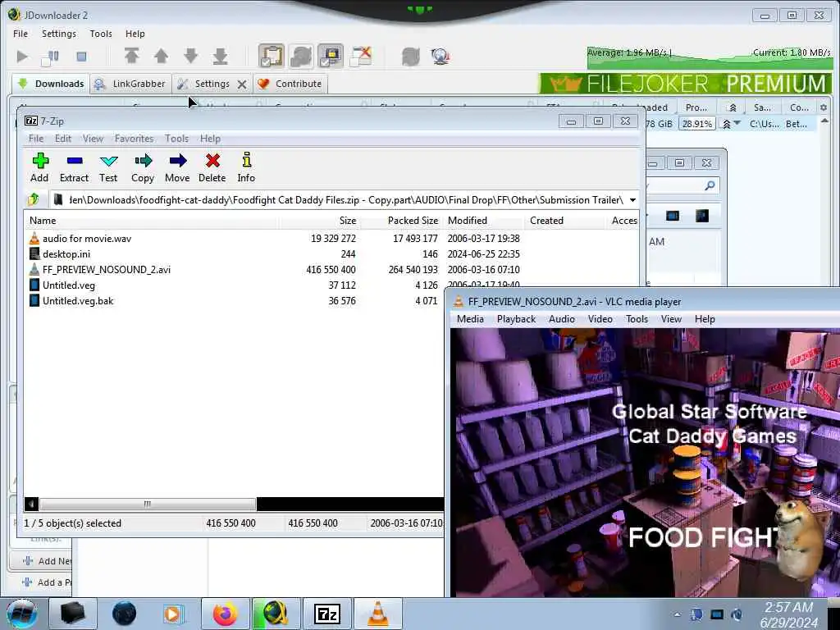
Task: Open 7-Zip Favorites menu
Action: click(134, 139)
